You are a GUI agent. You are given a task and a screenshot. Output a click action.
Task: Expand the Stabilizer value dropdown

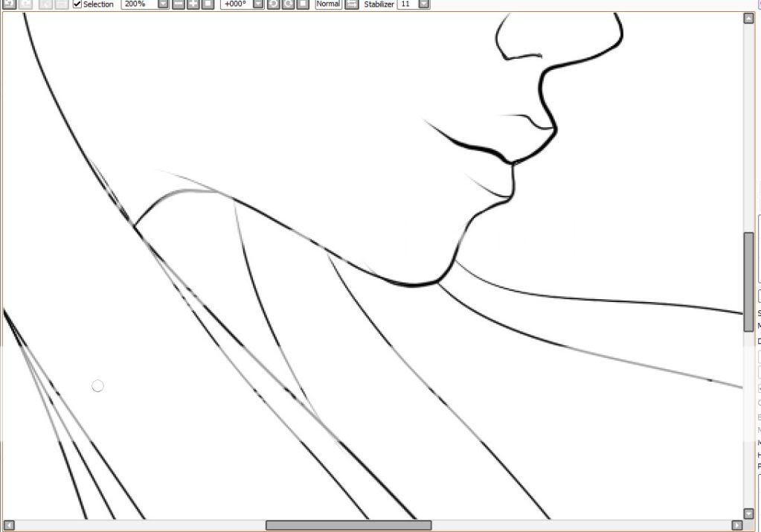tap(423, 4)
